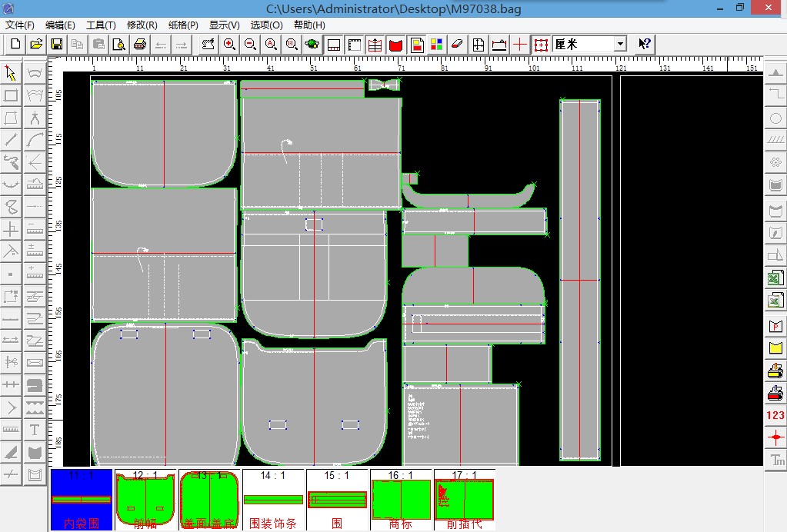
Task: Select the scissors cut tool
Action: [x=11, y=361]
